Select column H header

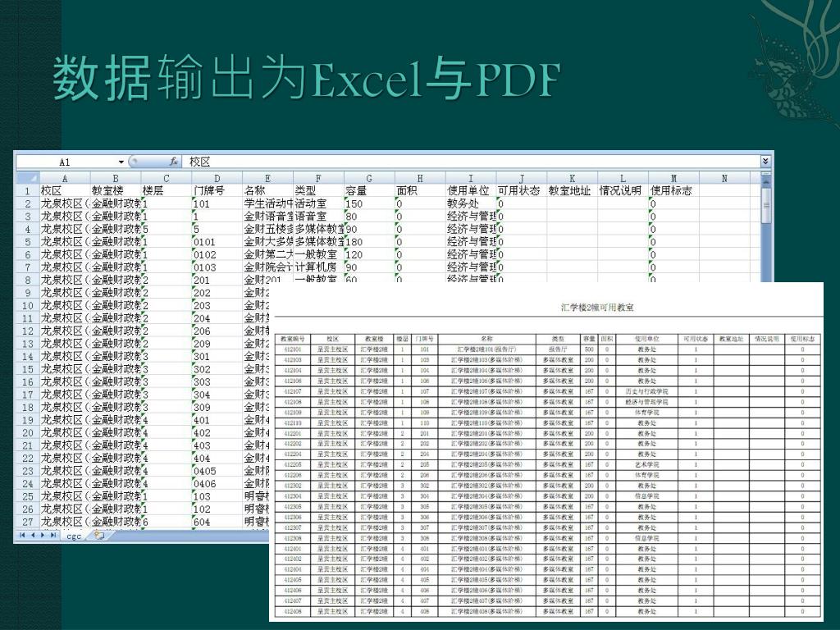pos(420,178)
